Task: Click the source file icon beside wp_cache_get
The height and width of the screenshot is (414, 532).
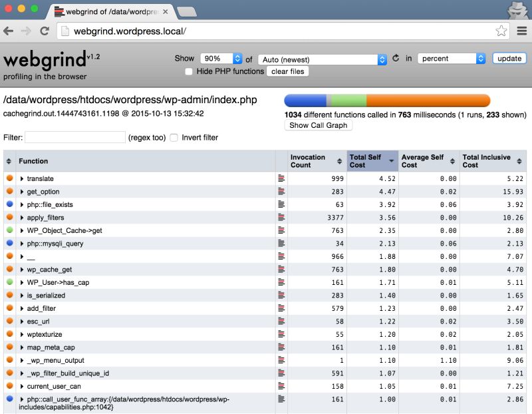Action: click(x=281, y=269)
